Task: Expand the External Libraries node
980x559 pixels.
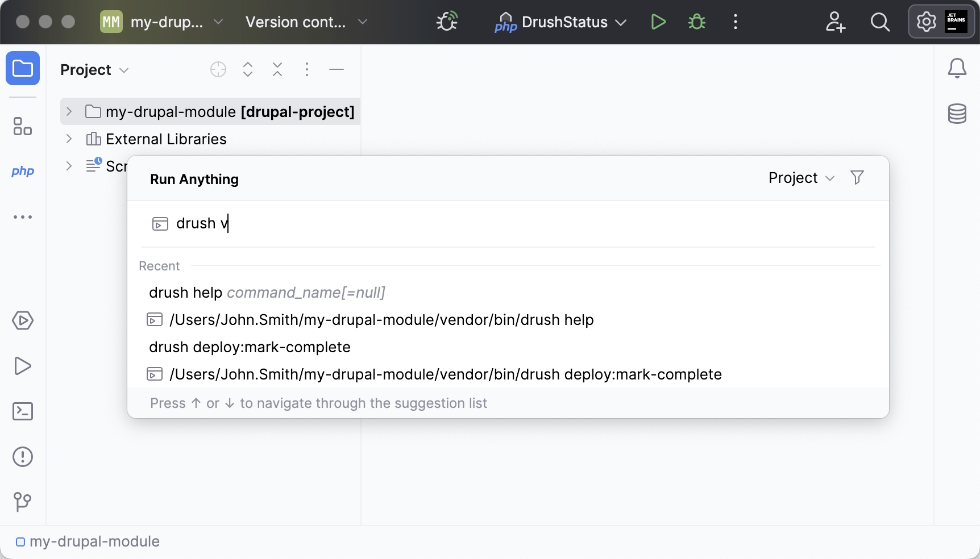Action: click(69, 139)
